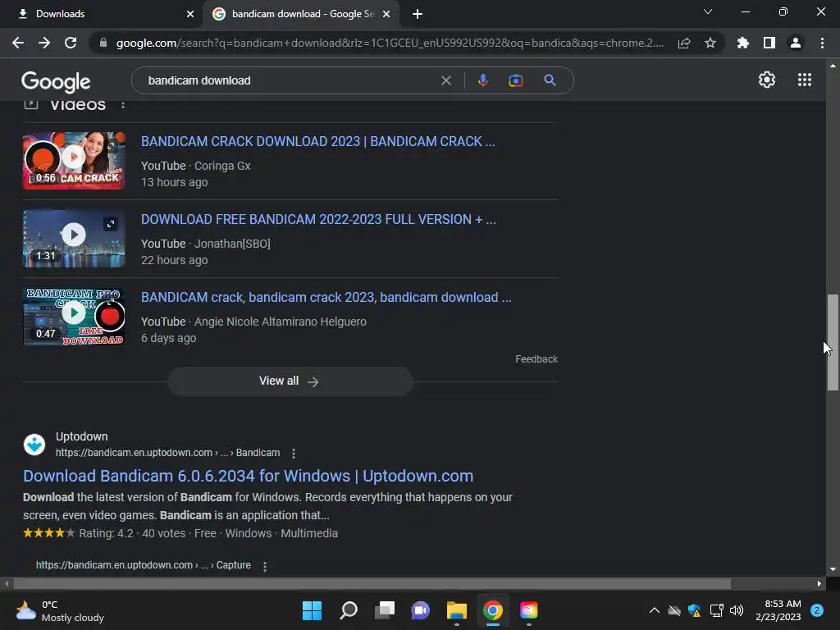Open Windows Security tray icon
Viewport: 840px width, 630px height.
tap(694, 610)
